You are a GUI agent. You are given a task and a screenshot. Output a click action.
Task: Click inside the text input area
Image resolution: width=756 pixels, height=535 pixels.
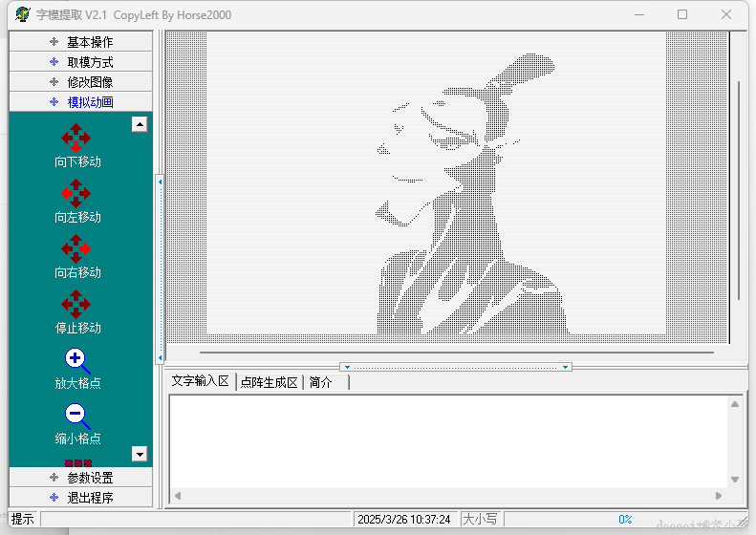448,441
